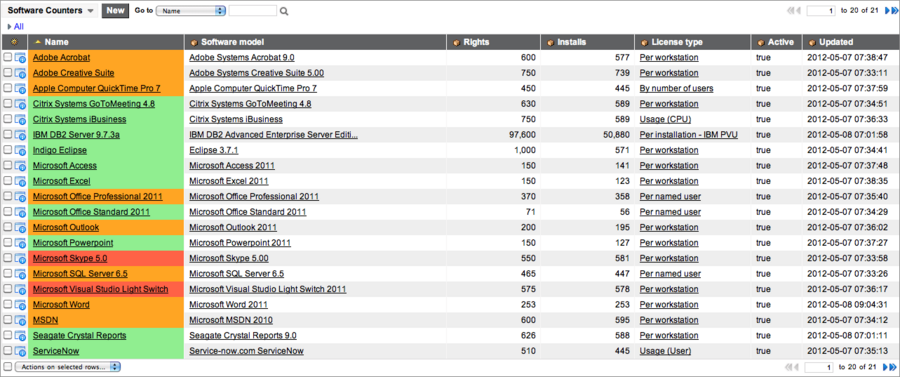This screenshot has height=377, width=900.
Task: Check the Microsoft Word row box
Action: pyautogui.click(x=7, y=304)
